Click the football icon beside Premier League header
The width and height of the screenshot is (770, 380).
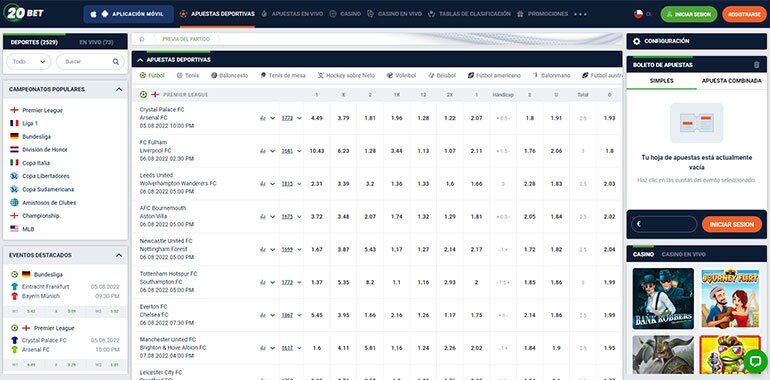(x=143, y=94)
